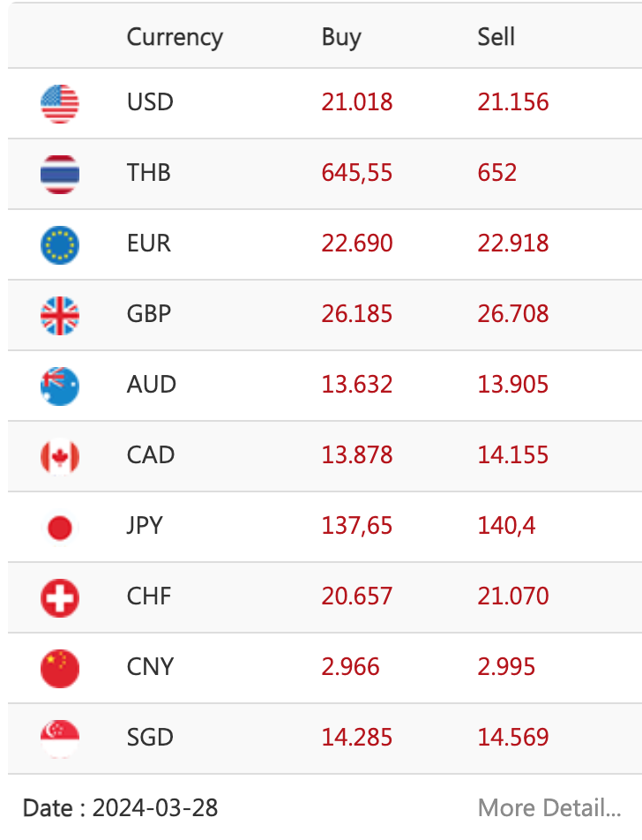Select the Australia flag icon
642x840 pixels.
(x=60, y=386)
